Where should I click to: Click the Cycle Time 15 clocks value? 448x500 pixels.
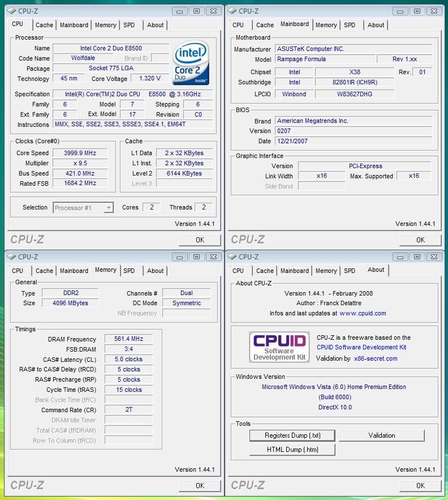pyautogui.click(x=129, y=390)
